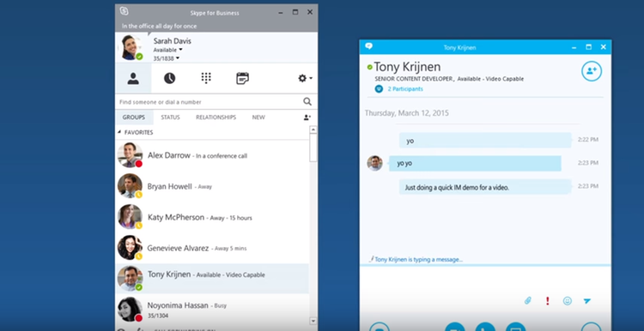Switch to the NEW tab
644x331 pixels.
pos(258,117)
